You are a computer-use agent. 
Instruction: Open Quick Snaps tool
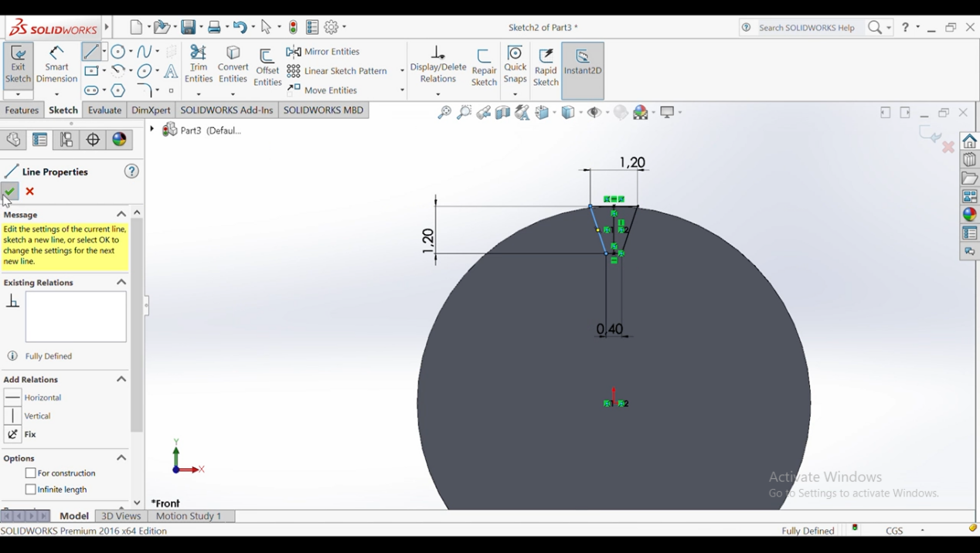[516, 66]
